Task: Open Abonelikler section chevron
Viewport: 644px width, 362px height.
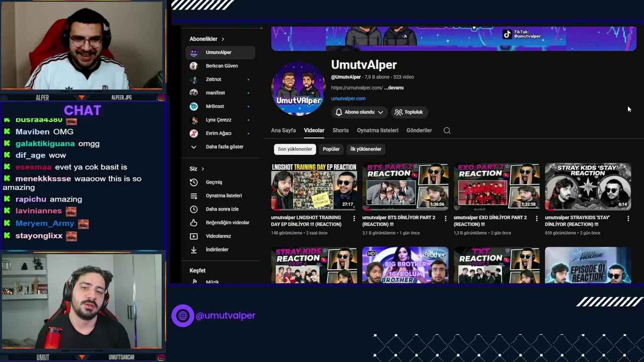Action: (223, 39)
